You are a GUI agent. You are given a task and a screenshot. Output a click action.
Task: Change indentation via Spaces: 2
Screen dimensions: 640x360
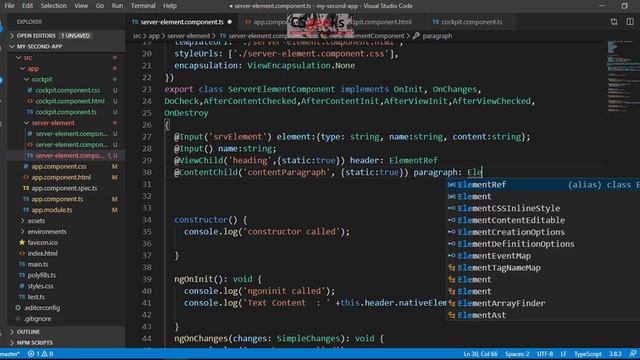pyautogui.click(x=517, y=354)
